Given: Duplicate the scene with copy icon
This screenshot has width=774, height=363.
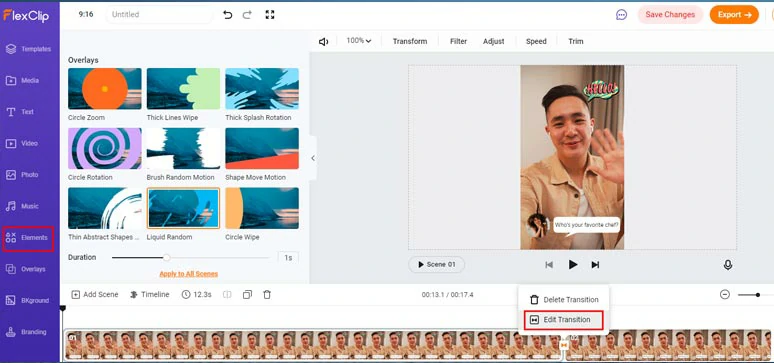Looking at the screenshot, I should click(247, 294).
